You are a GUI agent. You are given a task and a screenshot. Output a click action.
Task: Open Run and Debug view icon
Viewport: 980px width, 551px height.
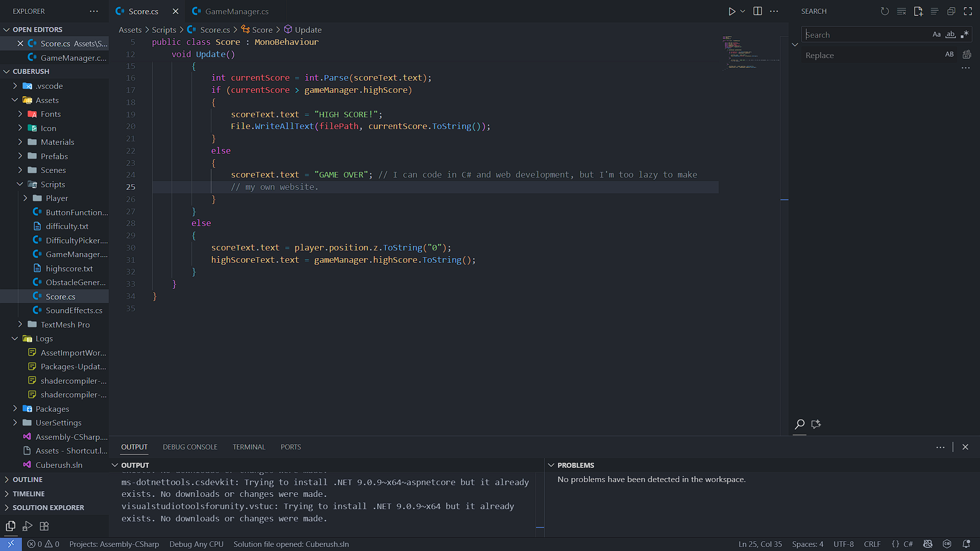pos(28,526)
